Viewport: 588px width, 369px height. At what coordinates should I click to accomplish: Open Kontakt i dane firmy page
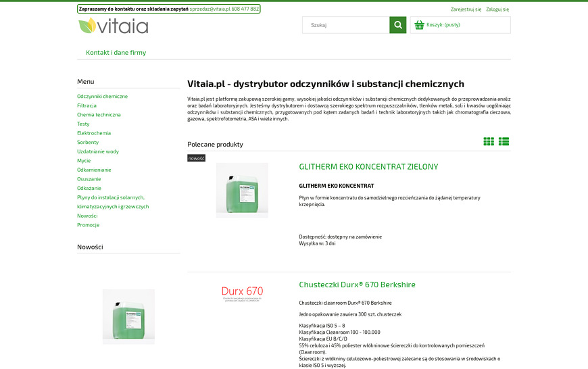(116, 53)
